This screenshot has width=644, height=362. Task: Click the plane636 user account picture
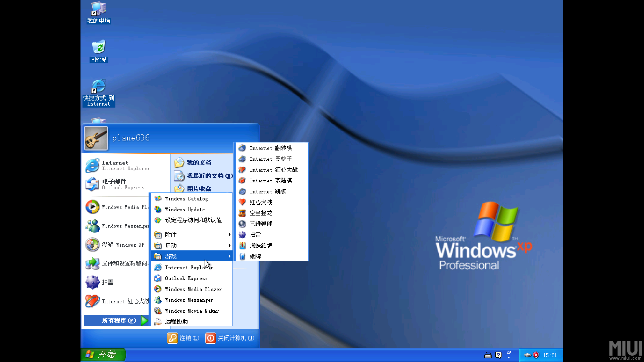tap(96, 138)
